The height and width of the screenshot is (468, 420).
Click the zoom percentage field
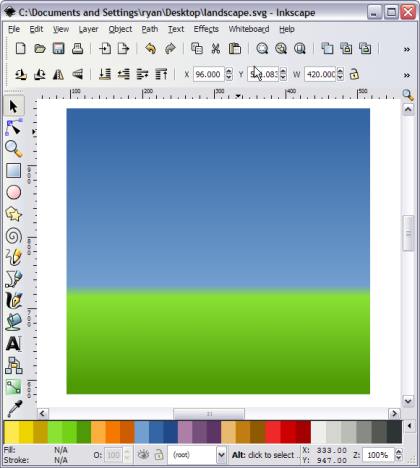coord(378,455)
